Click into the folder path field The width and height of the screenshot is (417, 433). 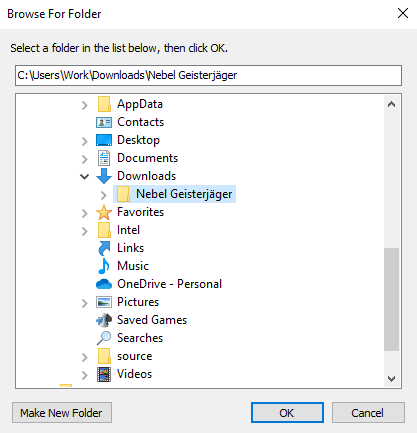(208, 75)
